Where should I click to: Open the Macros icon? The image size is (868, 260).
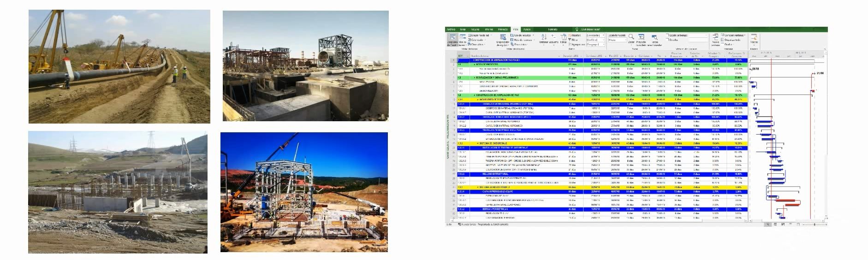(754, 38)
